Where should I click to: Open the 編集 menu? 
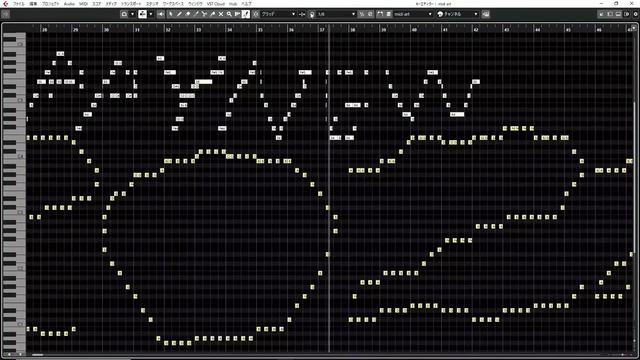(x=33, y=4)
